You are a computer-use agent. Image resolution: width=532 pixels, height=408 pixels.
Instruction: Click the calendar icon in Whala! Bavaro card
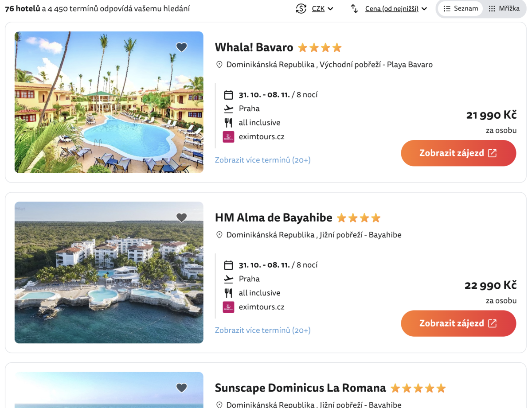tap(228, 95)
